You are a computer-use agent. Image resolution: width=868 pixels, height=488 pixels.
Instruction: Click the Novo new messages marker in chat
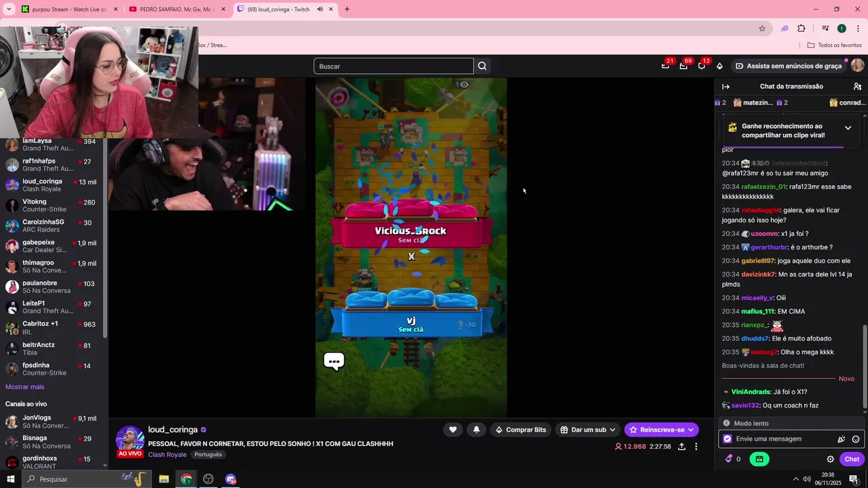tap(846, 379)
